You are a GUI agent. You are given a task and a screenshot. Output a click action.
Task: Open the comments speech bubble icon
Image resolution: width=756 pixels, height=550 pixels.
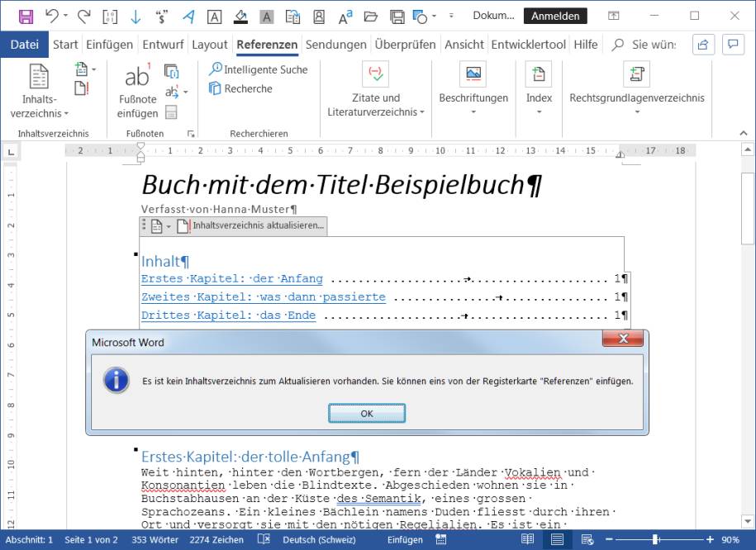[x=732, y=45]
